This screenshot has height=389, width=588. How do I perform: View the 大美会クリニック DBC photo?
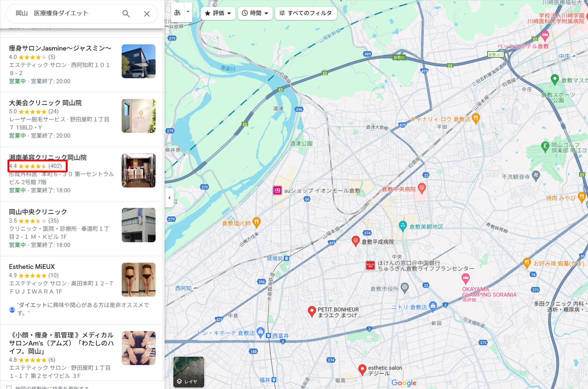(x=138, y=116)
